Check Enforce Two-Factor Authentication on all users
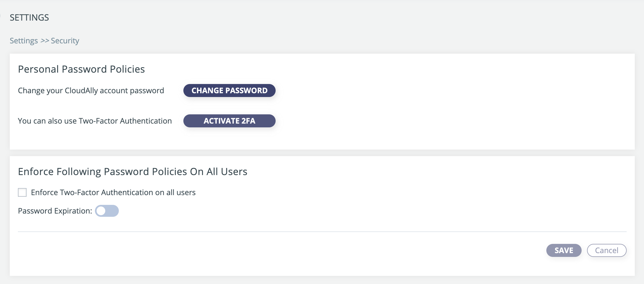Viewport: 644px width, 284px height. pyautogui.click(x=22, y=192)
